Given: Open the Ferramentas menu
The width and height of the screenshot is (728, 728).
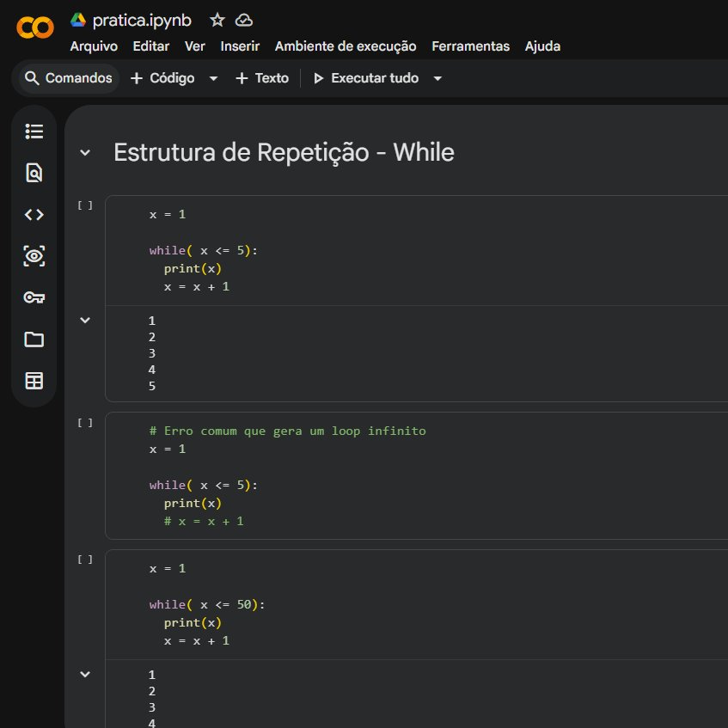Looking at the screenshot, I should point(471,46).
